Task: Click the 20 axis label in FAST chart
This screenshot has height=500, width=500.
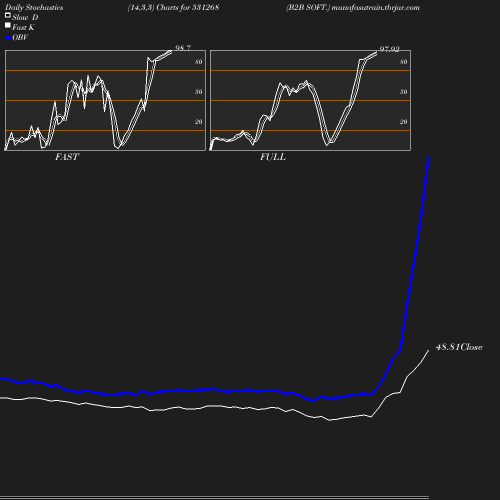Action: [199, 122]
